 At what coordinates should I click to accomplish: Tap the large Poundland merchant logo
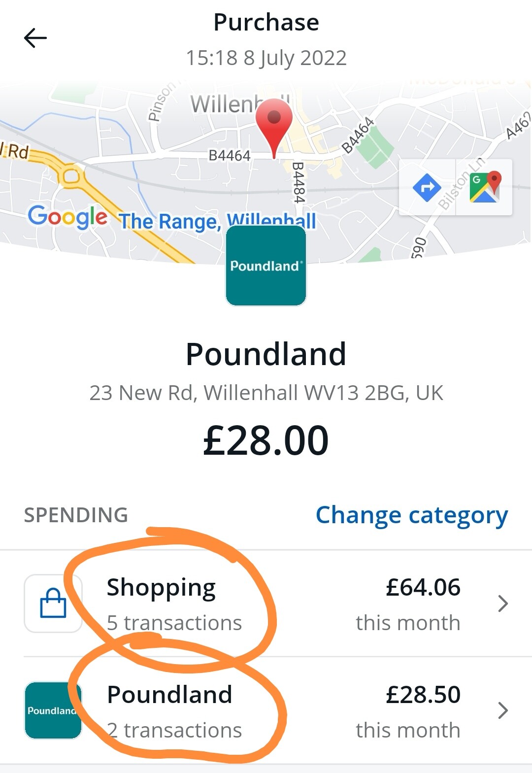(x=266, y=266)
